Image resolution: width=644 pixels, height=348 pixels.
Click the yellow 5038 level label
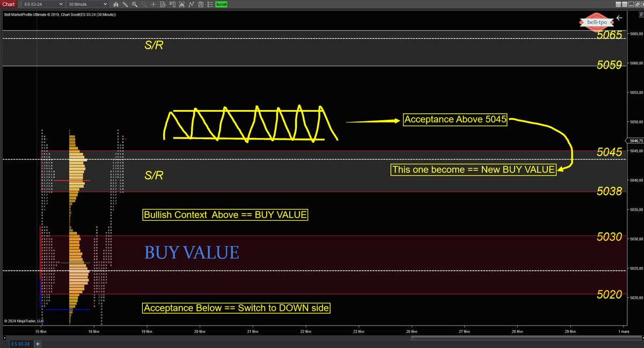[x=609, y=191]
